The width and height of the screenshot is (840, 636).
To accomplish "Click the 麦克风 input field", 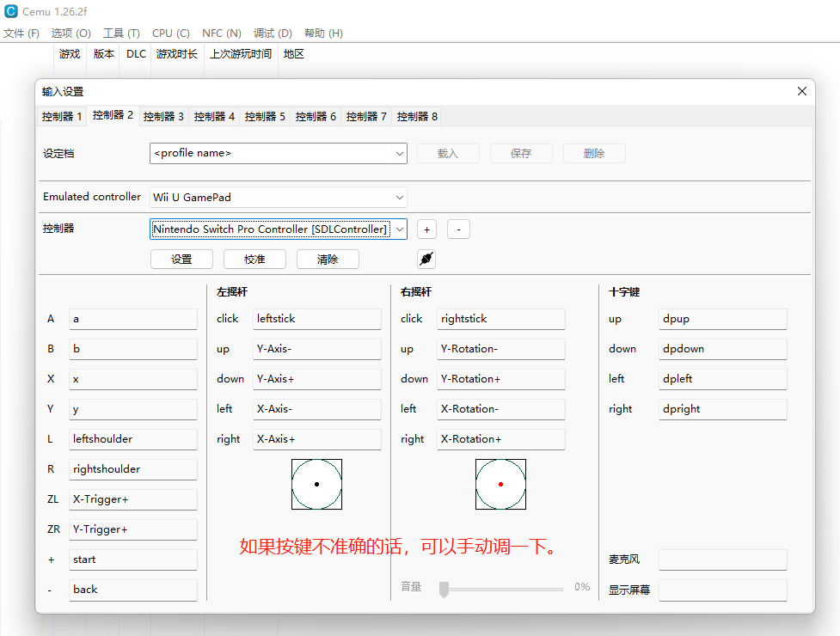I will click(722, 559).
